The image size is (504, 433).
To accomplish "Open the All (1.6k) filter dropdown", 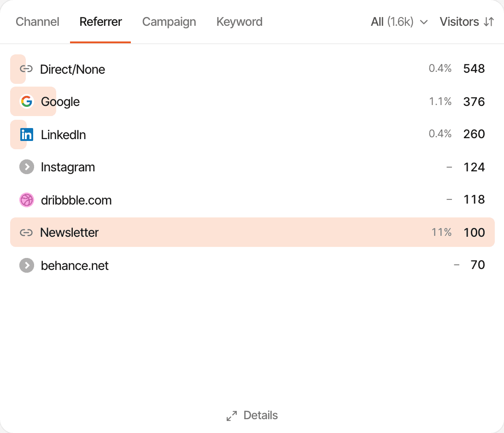I will (399, 22).
